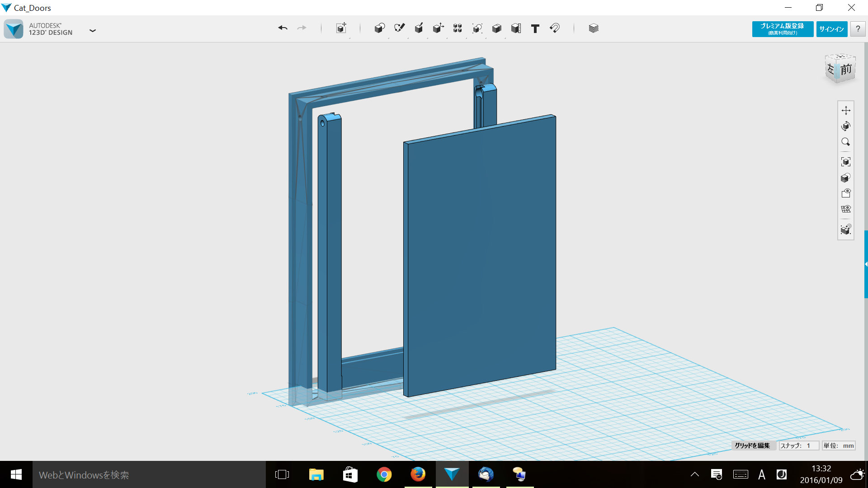Screen dimensions: 868x488
Task: Expand the right side panel arrow
Action: click(x=866, y=264)
